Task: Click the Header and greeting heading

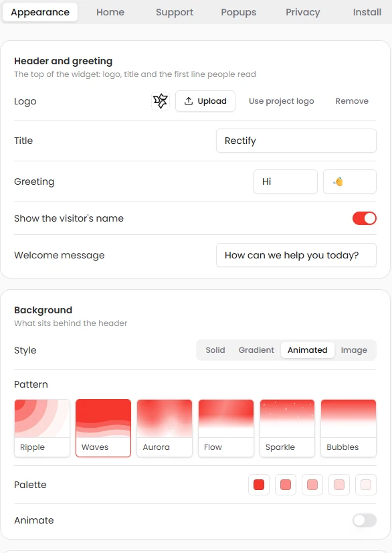Action: (x=64, y=61)
